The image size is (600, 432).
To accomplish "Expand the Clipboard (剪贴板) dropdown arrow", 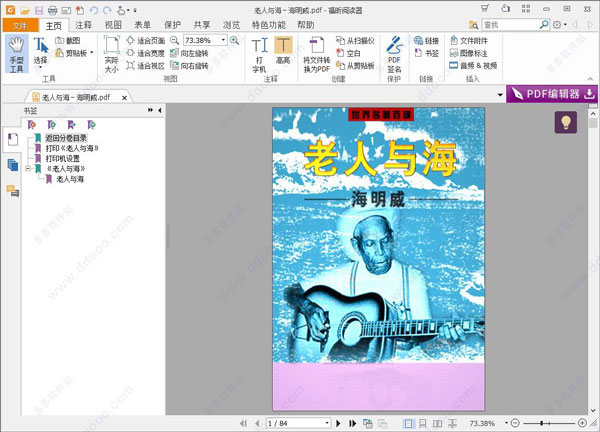I will coord(92,53).
